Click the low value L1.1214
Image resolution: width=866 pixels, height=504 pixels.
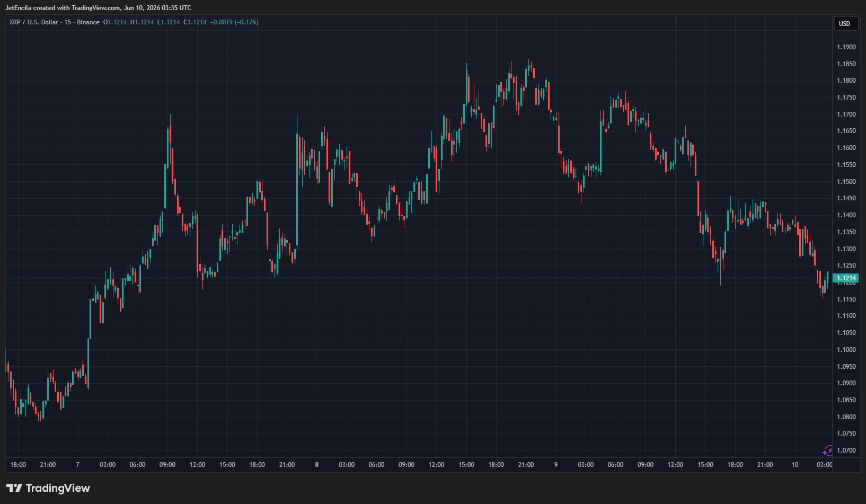[x=169, y=22]
